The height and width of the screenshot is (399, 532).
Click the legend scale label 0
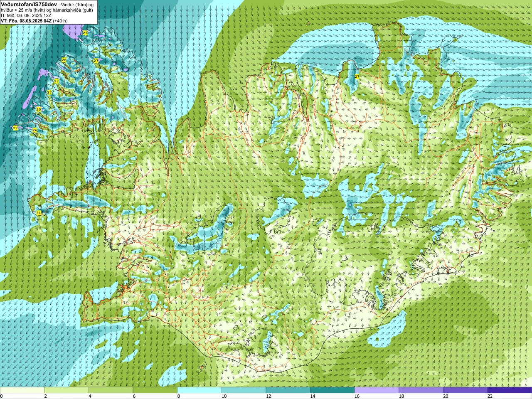click(x=1, y=396)
